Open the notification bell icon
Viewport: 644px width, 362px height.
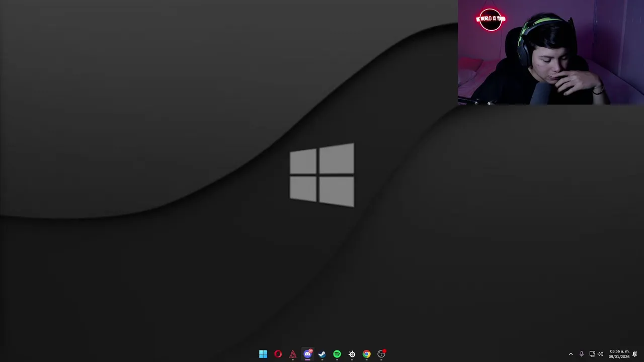(x=635, y=354)
